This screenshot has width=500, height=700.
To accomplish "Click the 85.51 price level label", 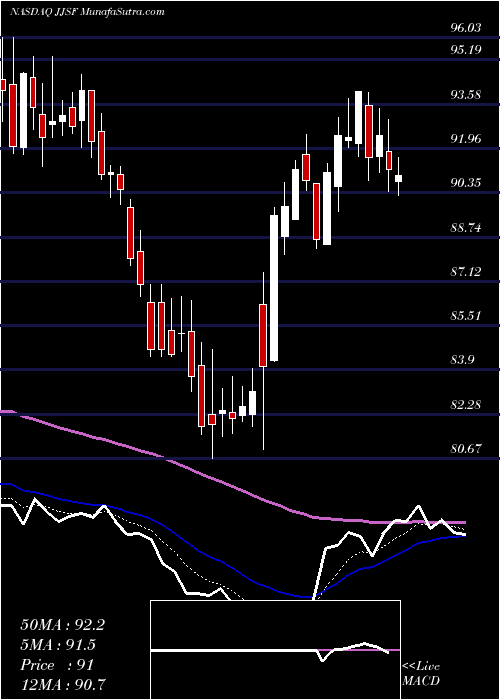I will coord(466,316).
